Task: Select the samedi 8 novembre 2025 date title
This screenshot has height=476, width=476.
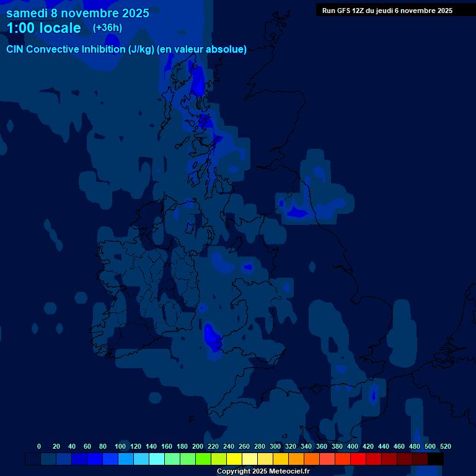Action: click(77, 13)
